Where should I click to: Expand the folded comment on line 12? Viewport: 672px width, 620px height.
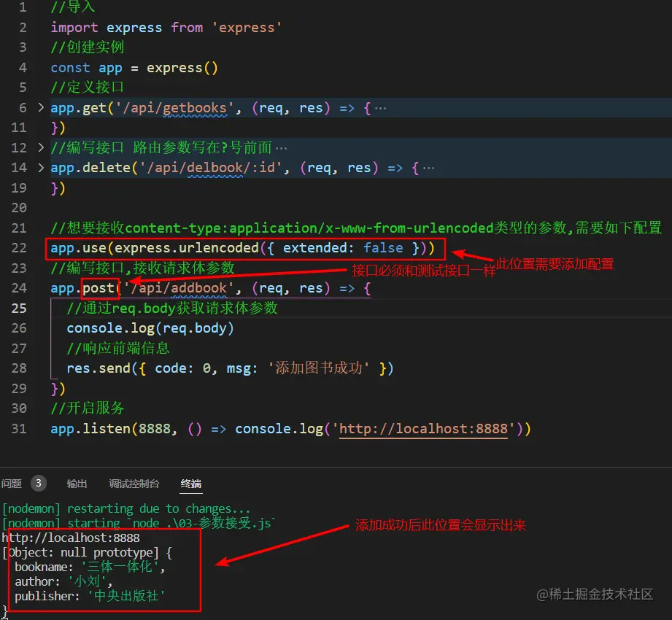point(41,147)
